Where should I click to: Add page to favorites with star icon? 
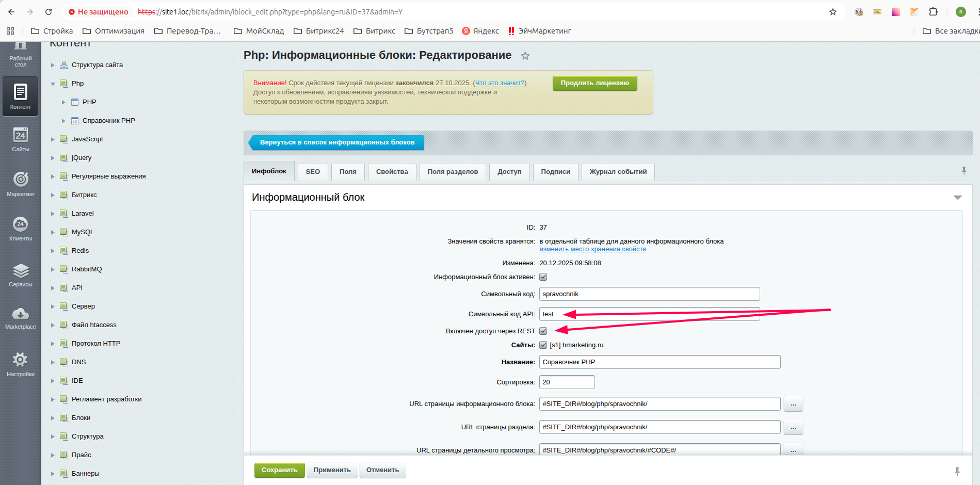(525, 56)
